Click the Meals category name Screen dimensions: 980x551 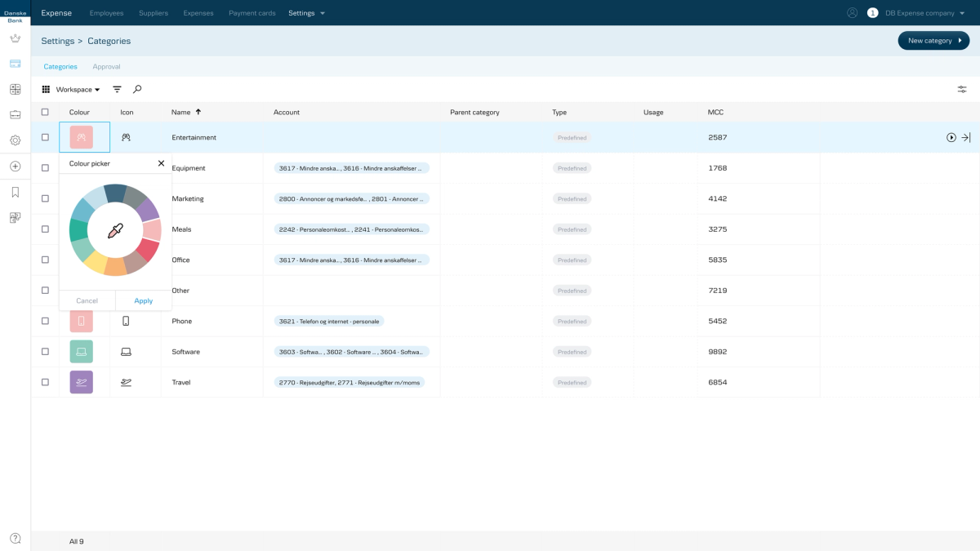pos(181,229)
